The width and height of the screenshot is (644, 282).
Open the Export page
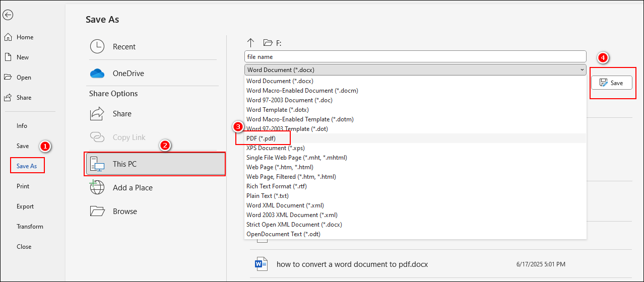(25, 206)
